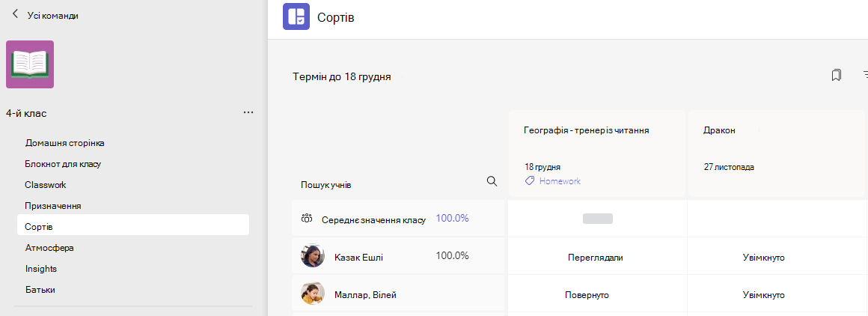The image size is (868, 316).
Task: Click the 4-й клас team name
Action: (x=27, y=113)
